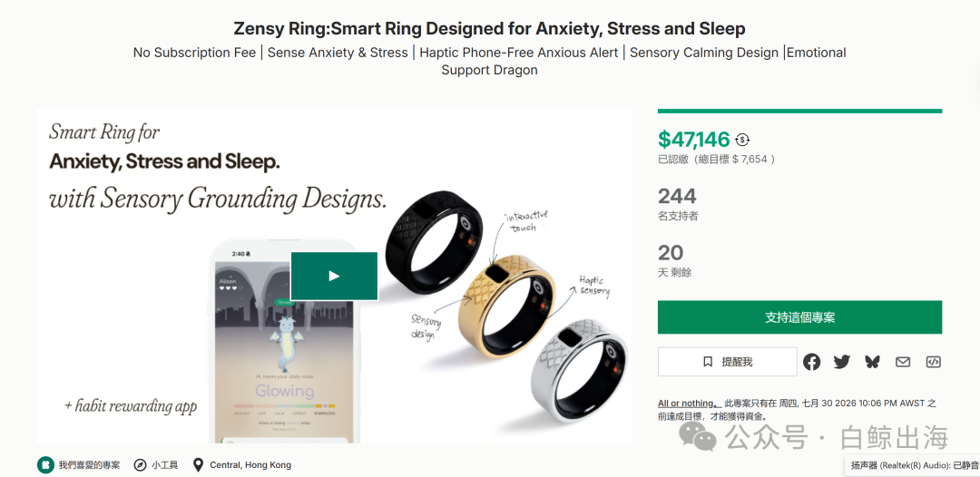
Task: Share project on Twitter
Action: click(842, 362)
